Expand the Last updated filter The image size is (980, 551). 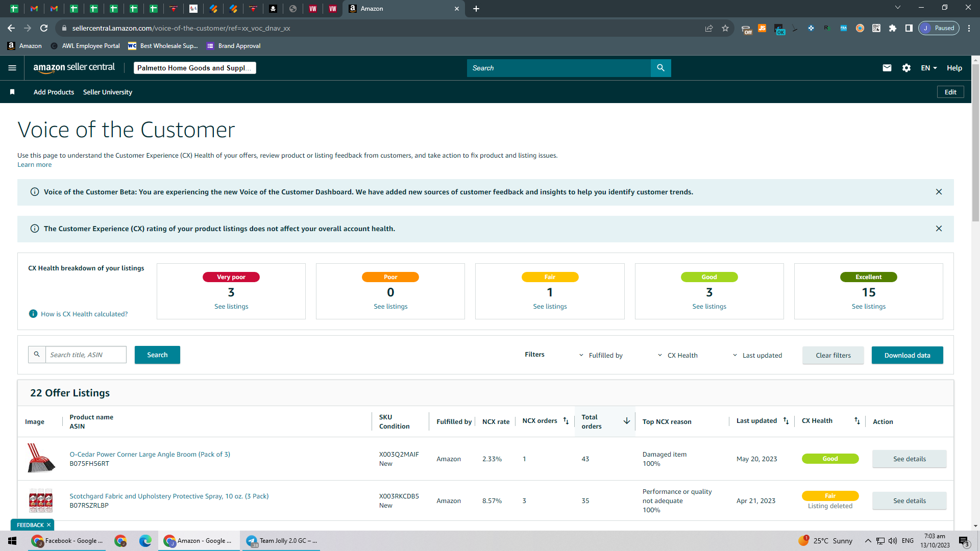(757, 355)
